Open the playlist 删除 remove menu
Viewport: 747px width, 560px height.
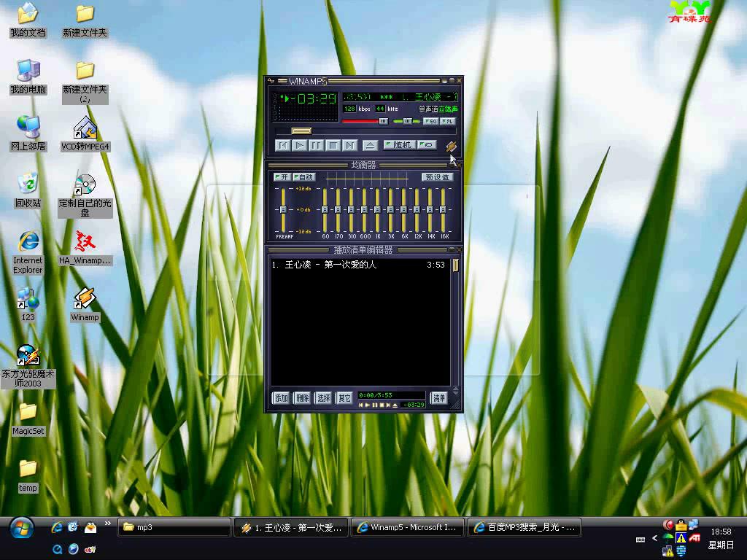[x=302, y=398]
